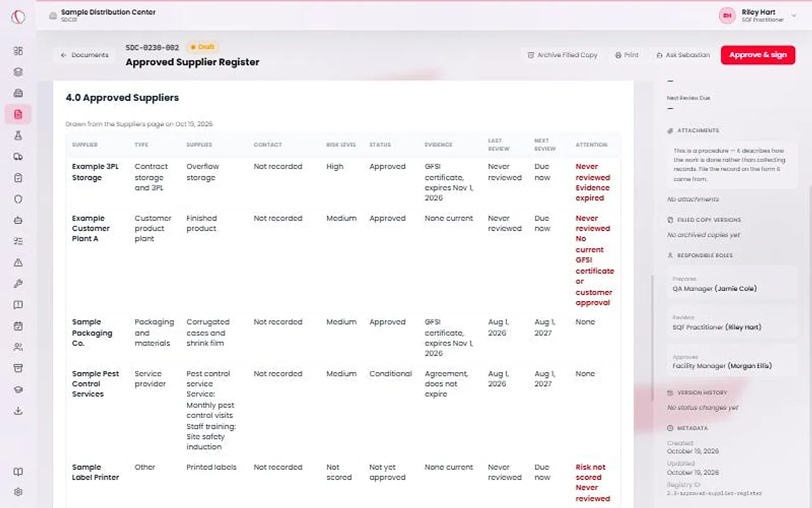The height and width of the screenshot is (508, 812).
Task: Open the calendar icon in sidebar
Action: point(18,326)
